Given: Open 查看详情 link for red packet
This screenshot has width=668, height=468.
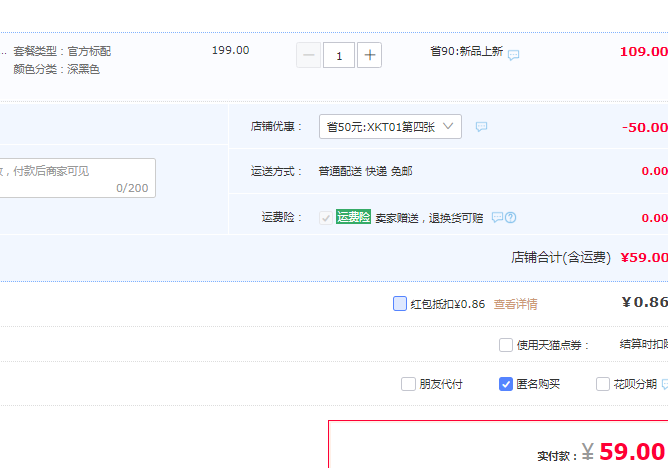Looking at the screenshot, I should tap(515, 304).
